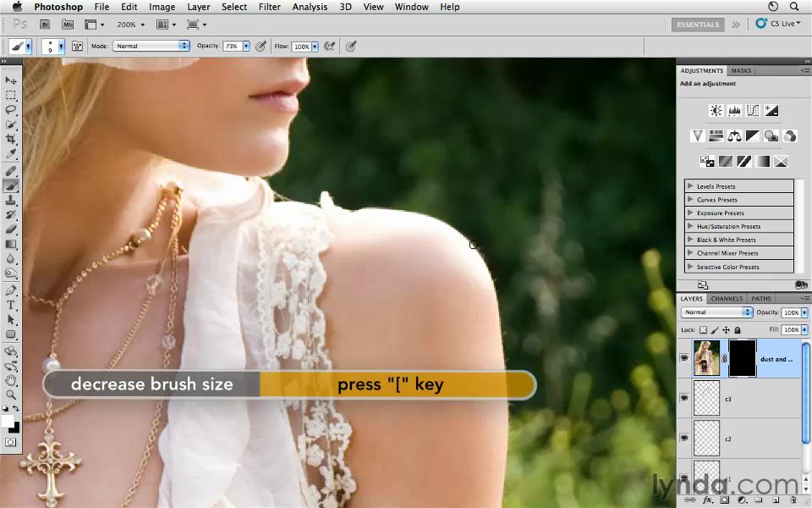
Task: Click the foreground color swatch
Action: [8, 421]
